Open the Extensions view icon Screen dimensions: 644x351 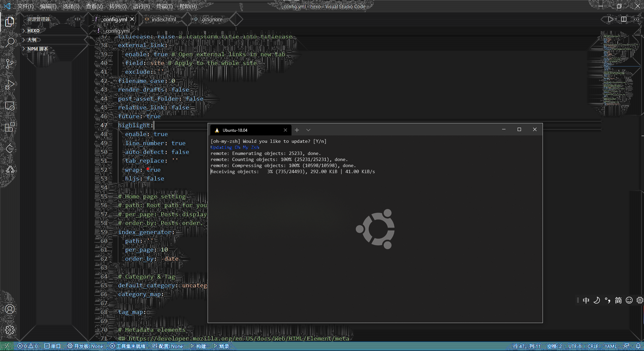coord(10,127)
